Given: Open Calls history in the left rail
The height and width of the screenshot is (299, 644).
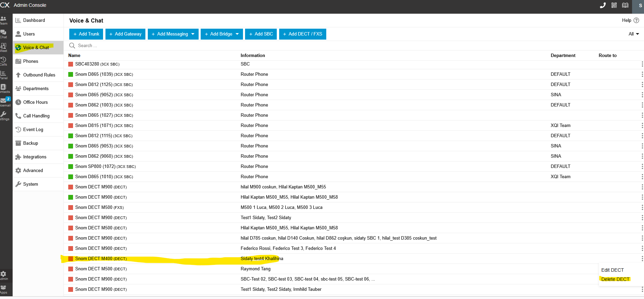Looking at the screenshot, I should point(3,61).
